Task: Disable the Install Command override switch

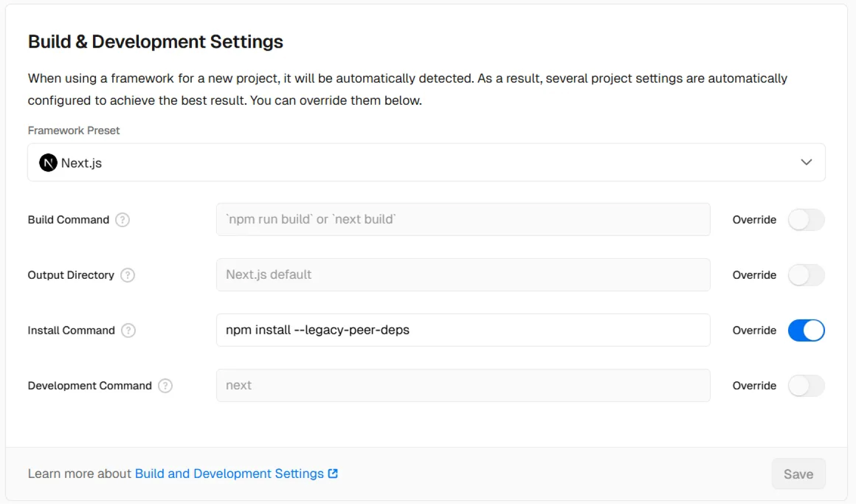Action: click(x=806, y=330)
